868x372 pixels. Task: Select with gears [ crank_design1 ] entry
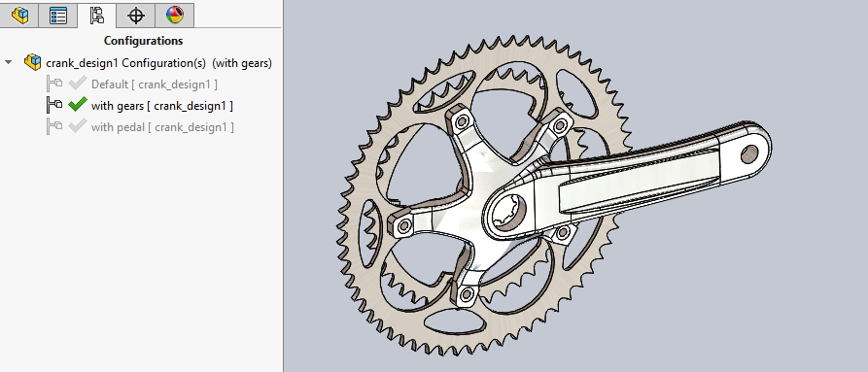[x=161, y=106]
